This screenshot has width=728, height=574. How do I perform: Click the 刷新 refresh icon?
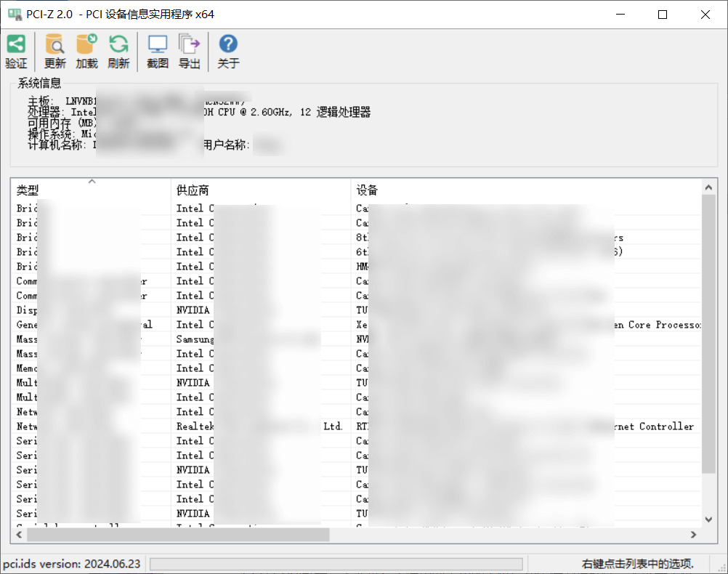click(x=118, y=45)
